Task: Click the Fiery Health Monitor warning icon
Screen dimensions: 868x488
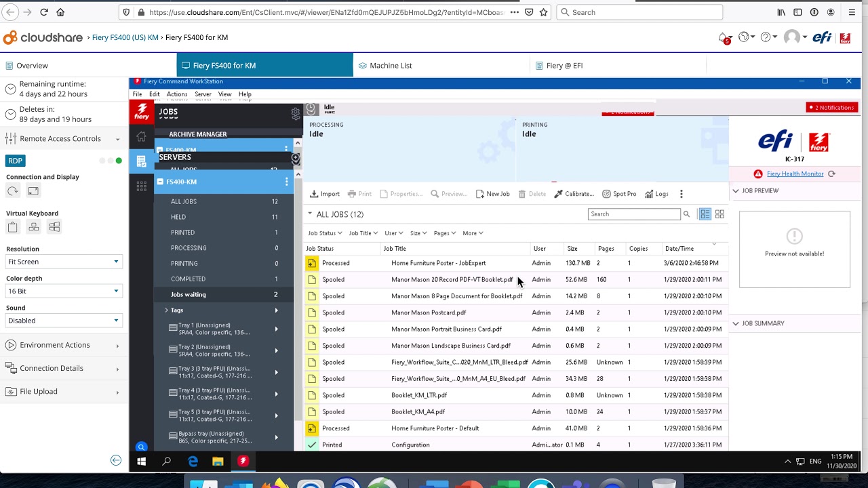Action: (x=758, y=174)
